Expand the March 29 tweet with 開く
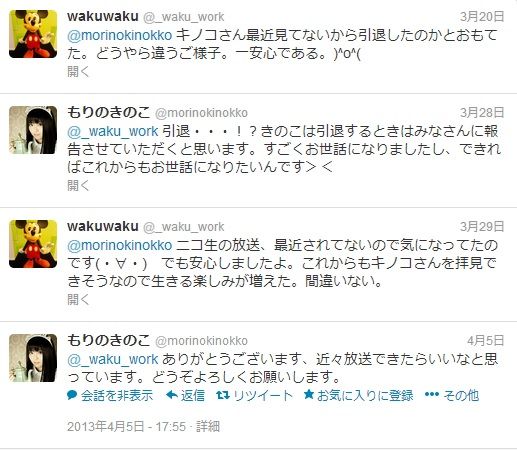517x450 pixels. click(78, 299)
